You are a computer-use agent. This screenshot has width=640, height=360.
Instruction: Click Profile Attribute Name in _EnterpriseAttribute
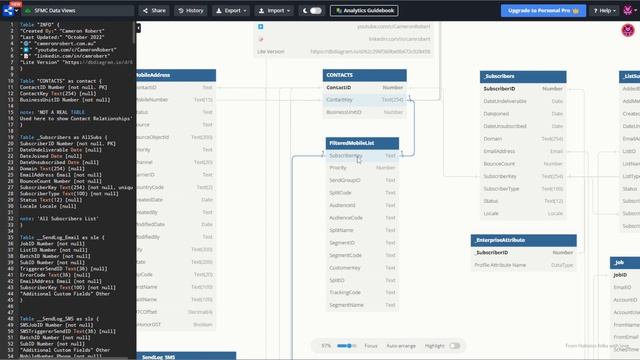pyautogui.click(x=523, y=265)
